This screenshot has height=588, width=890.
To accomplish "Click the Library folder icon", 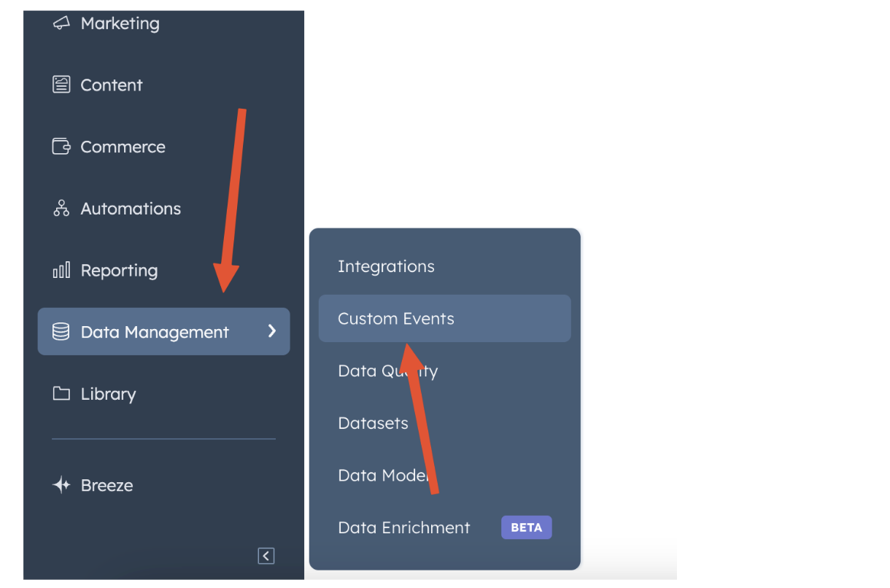I will [61, 394].
